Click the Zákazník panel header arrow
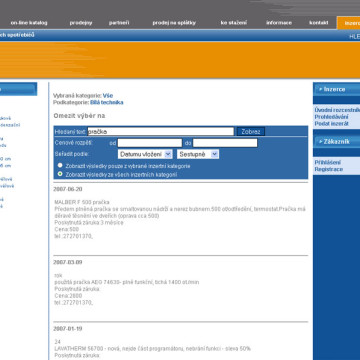Screen dimensions: 360x360 point(320,142)
